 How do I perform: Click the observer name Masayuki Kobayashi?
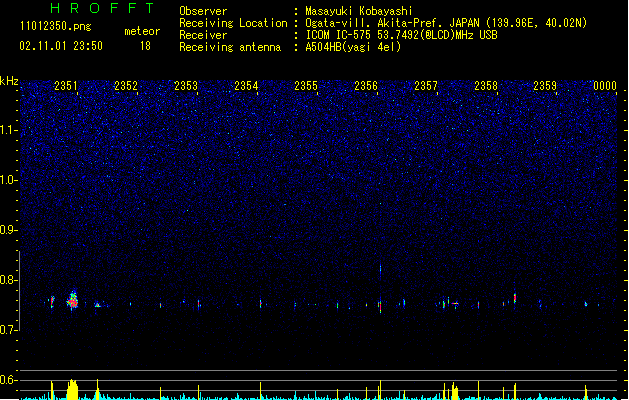click(x=359, y=11)
